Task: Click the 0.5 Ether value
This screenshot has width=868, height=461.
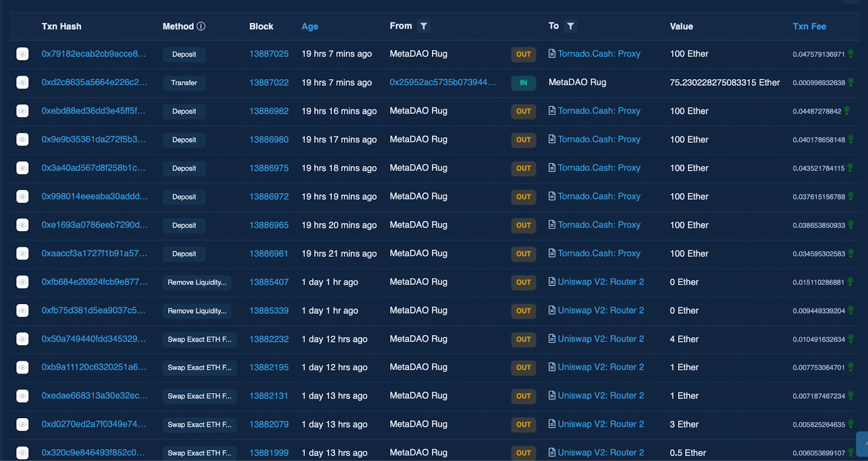Action: coord(688,452)
